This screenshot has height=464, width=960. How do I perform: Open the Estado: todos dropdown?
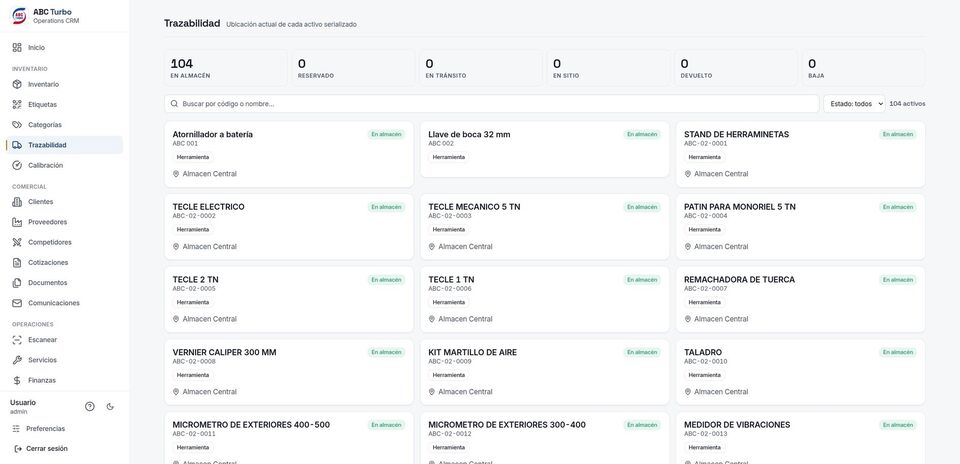click(x=854, y=104)
